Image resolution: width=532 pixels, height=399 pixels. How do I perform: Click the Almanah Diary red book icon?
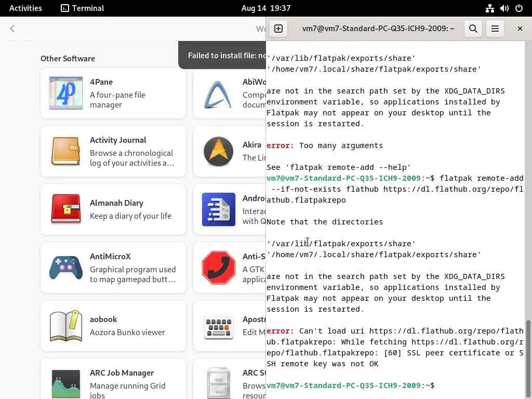[66, 209]
